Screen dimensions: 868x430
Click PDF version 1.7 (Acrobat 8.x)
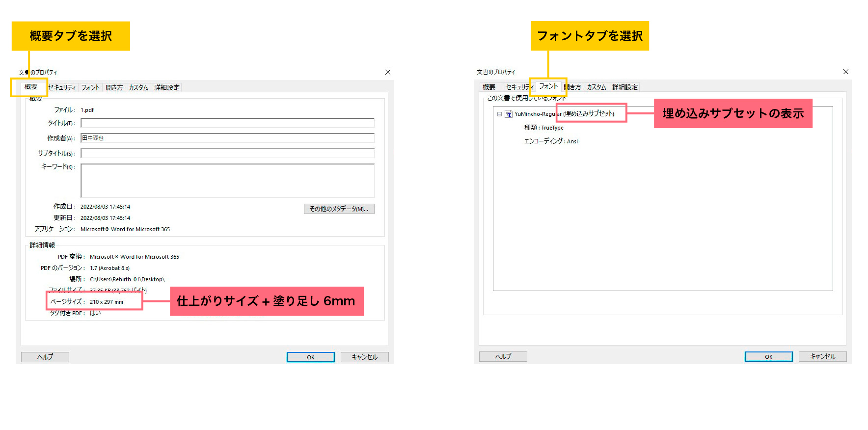tap(109, 268)
